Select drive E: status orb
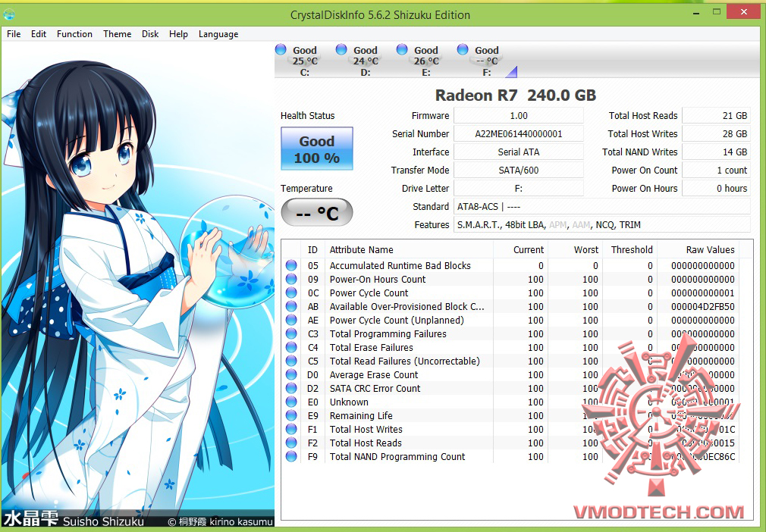 [x=402, y=49]
